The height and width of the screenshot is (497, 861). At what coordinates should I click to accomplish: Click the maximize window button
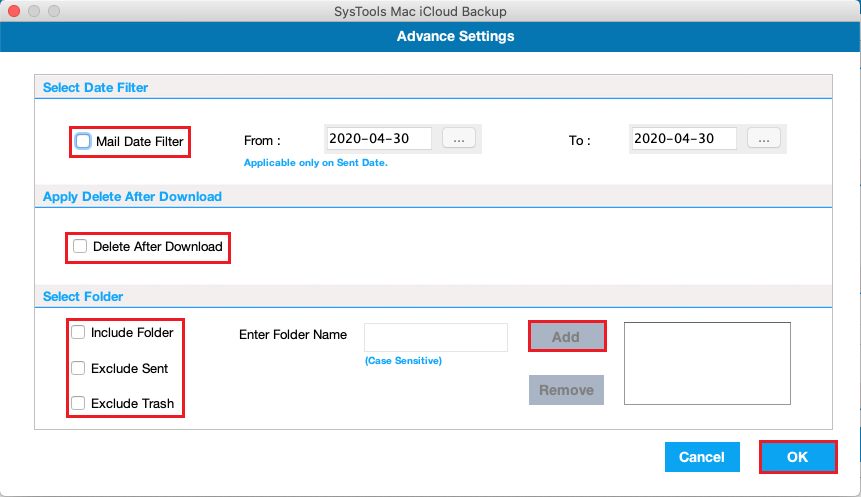tap(52, 12)
